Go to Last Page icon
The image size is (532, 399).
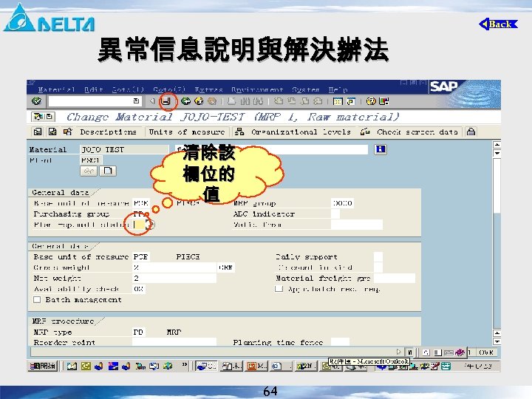318,101
